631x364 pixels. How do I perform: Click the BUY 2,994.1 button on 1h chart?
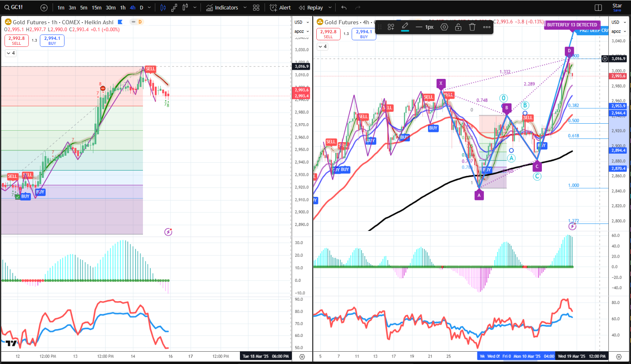52,40
